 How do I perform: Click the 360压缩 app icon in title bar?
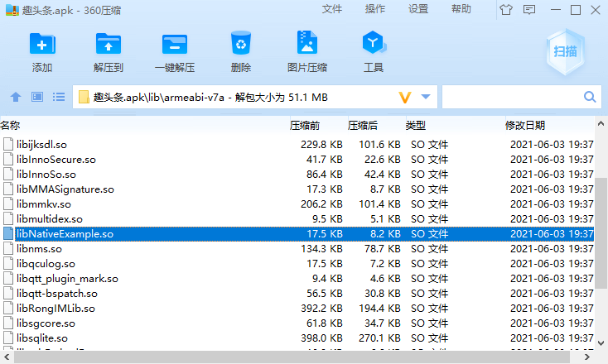coord(12,10)
